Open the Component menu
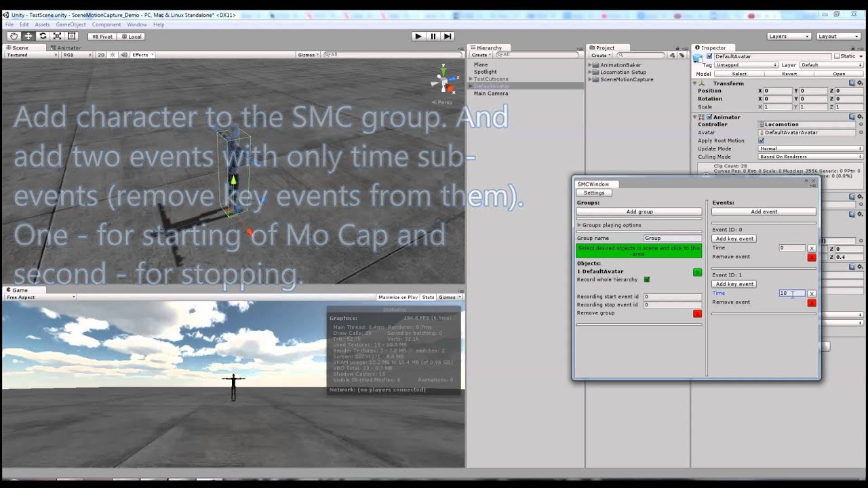The width and height of the screenshot is (868, 488). coord(106,24)
